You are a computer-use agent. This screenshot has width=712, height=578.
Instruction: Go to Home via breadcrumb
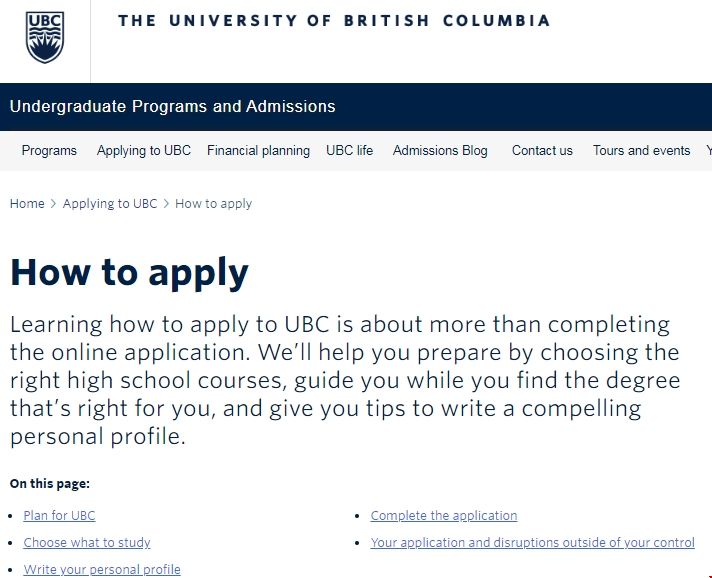pos(27,204)
